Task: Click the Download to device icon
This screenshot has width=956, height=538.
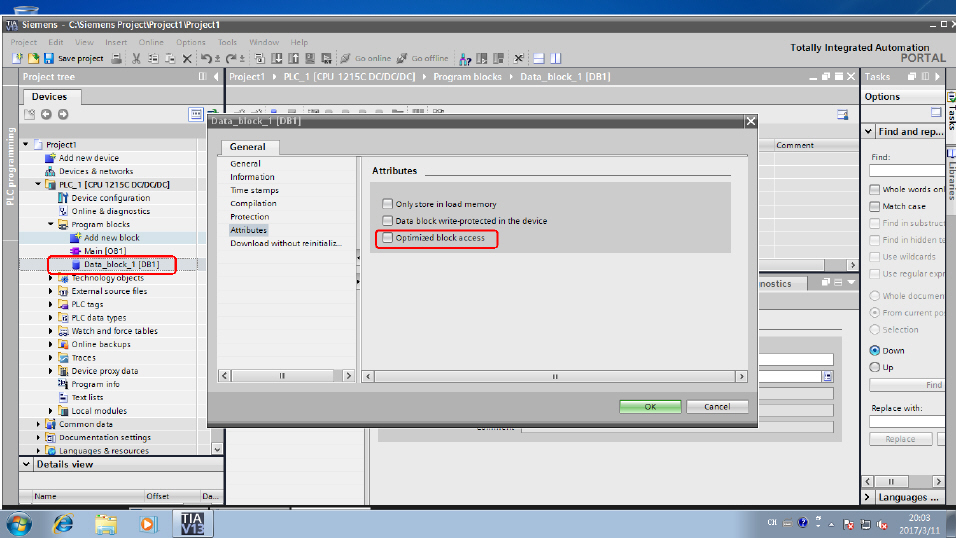Action: tap(277, 59)
